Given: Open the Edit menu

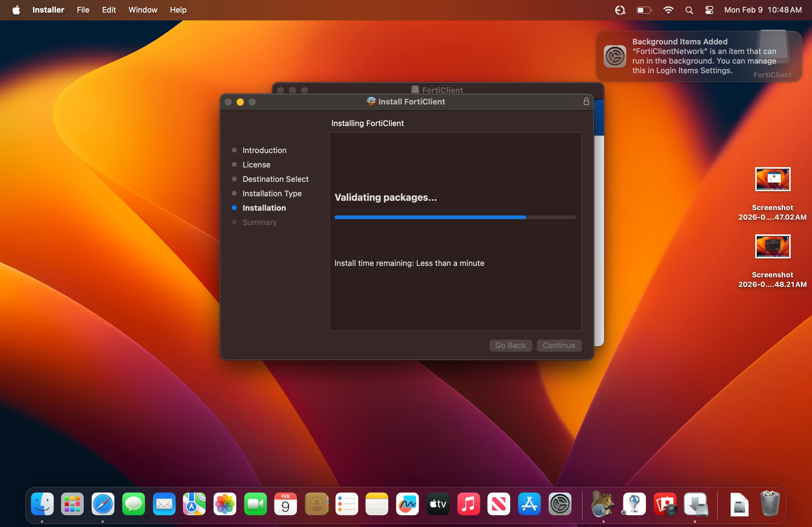Looking at the screenshot, I should click(x=109, y=10).
